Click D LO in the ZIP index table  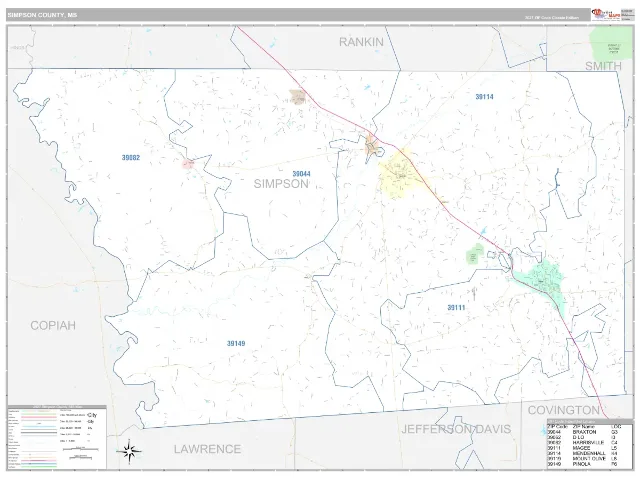pos(578,437)
